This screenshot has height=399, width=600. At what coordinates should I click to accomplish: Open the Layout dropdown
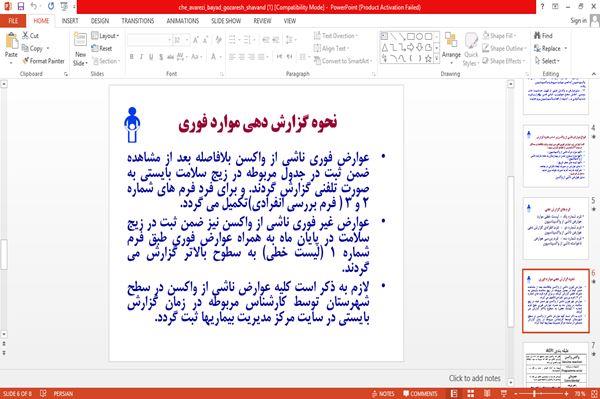[105, 36]
